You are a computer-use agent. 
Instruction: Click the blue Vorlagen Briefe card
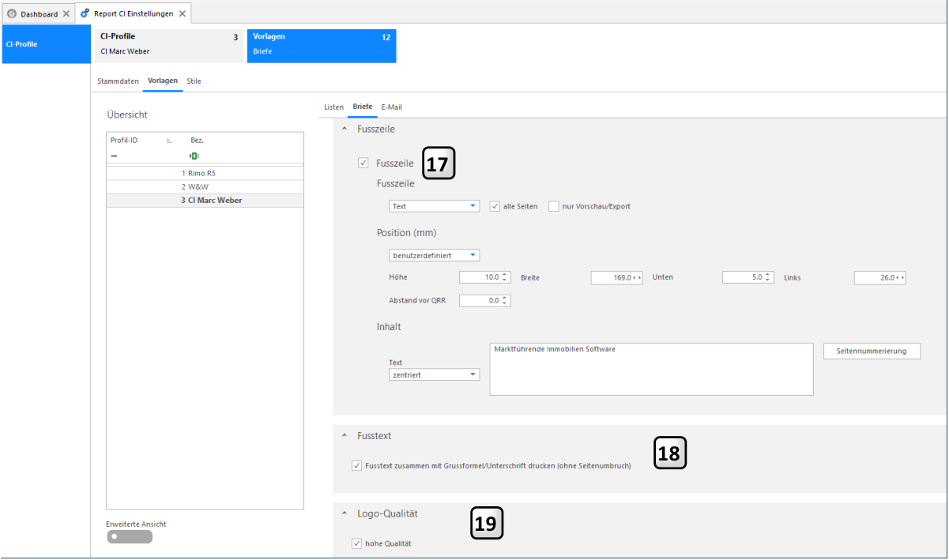[x=322, y=46]
